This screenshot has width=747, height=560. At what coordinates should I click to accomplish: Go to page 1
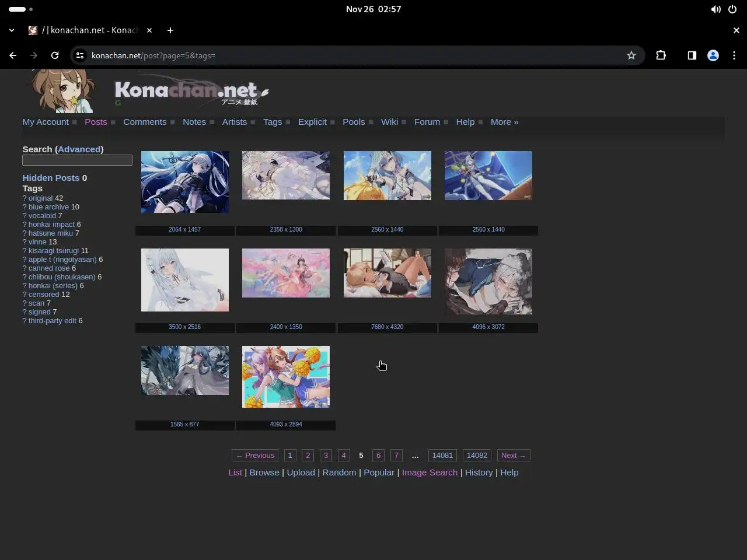(x=290, y=456)
